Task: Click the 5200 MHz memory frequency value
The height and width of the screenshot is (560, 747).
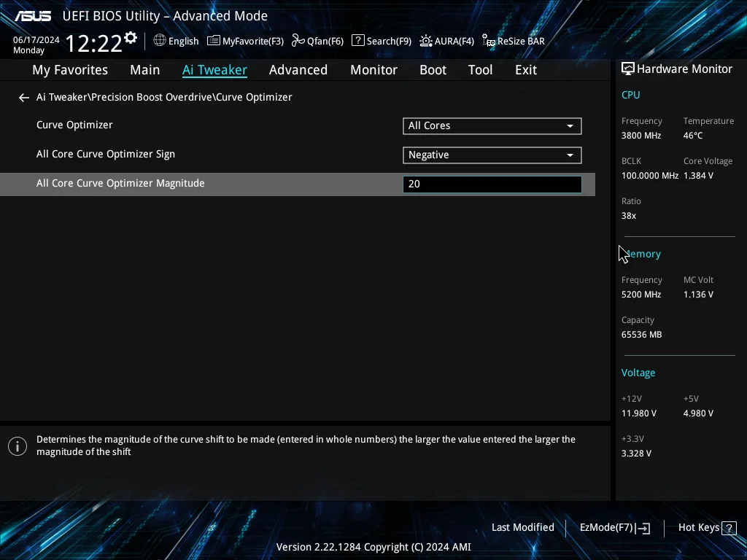Action: tap(641, 295)
